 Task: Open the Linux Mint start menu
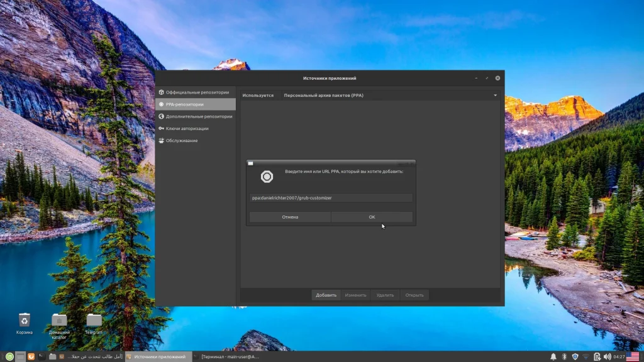point(9,357)
